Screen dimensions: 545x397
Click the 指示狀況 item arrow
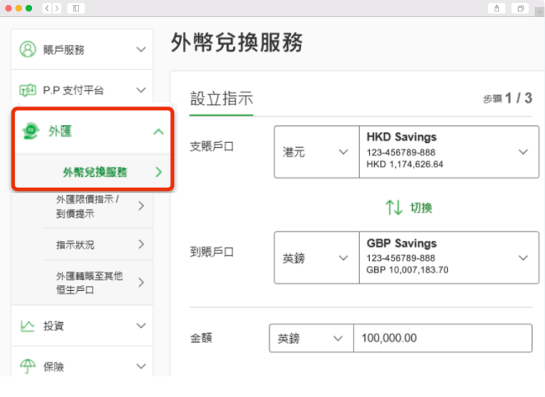pos(141,244)
